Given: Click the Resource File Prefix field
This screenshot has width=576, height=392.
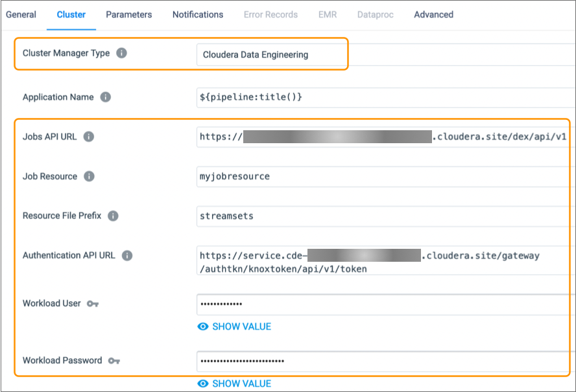Looking at the screenshot, I should pos(386,216).
